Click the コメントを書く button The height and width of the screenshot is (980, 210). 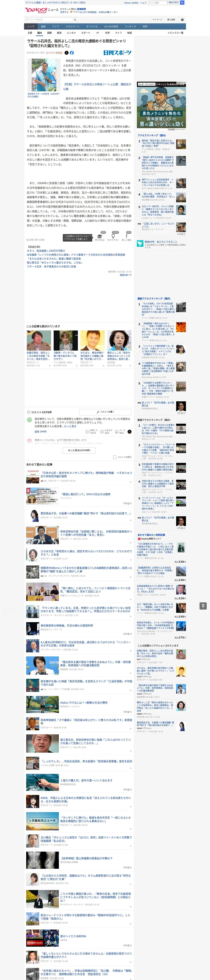[105, 412]
